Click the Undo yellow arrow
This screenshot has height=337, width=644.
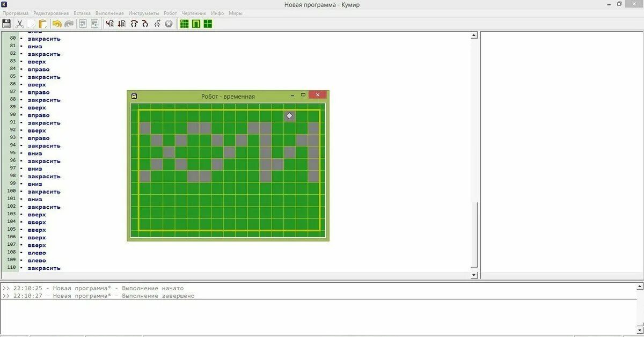tap(56, 24)
